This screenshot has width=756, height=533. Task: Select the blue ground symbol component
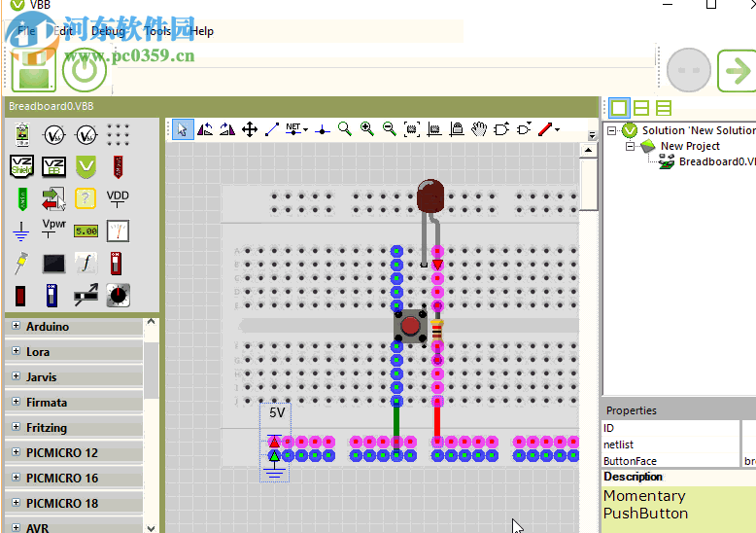(21, 231)
